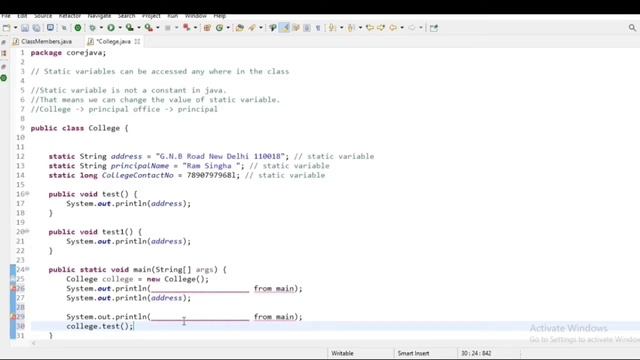
Task: Open the Source menu
Action: 43,16
